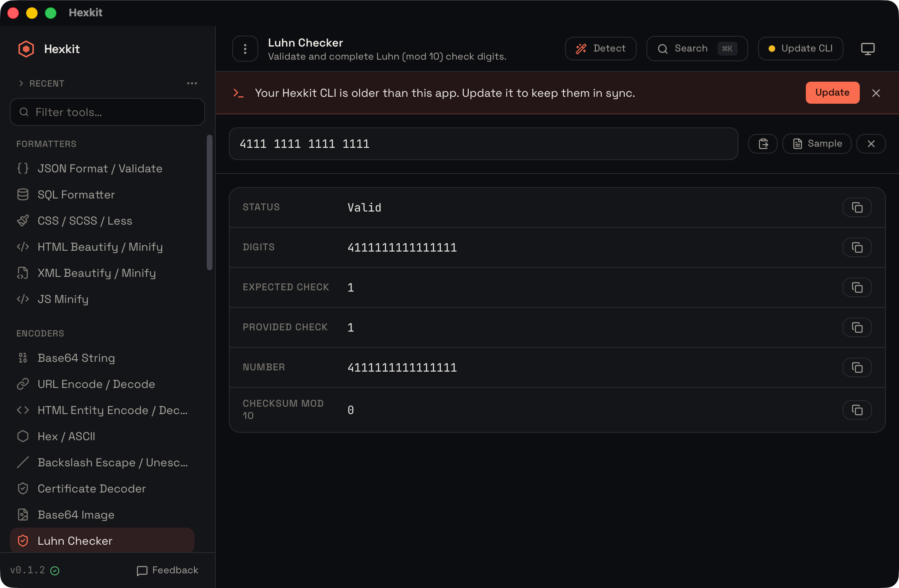
Task: Select URL Encode / Decode tool
Action: (x=102, y=384)
